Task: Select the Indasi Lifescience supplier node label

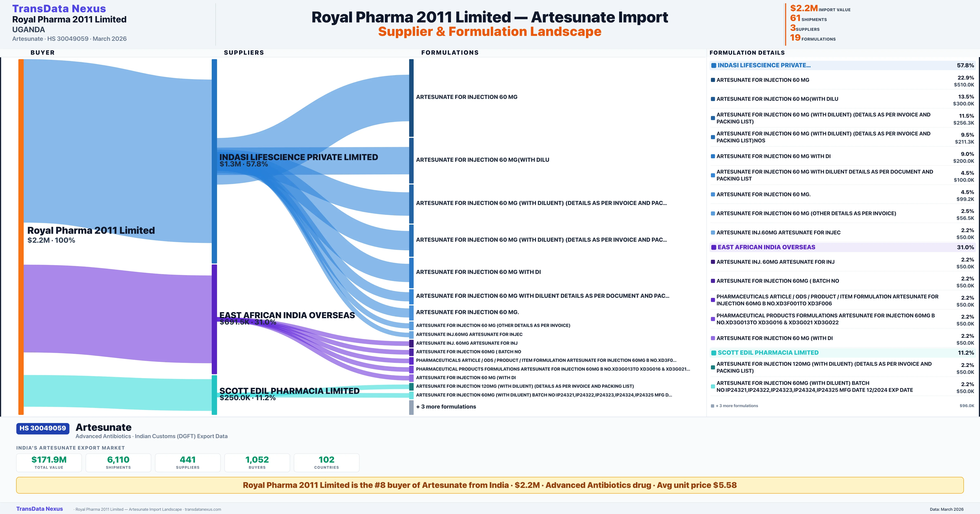Action: coord(298,157)
